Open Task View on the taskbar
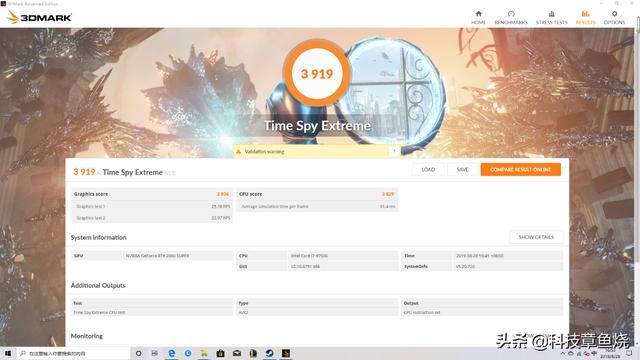Image resolution: width=640 pixels, height=360 pixels. (x=155, y=353)
